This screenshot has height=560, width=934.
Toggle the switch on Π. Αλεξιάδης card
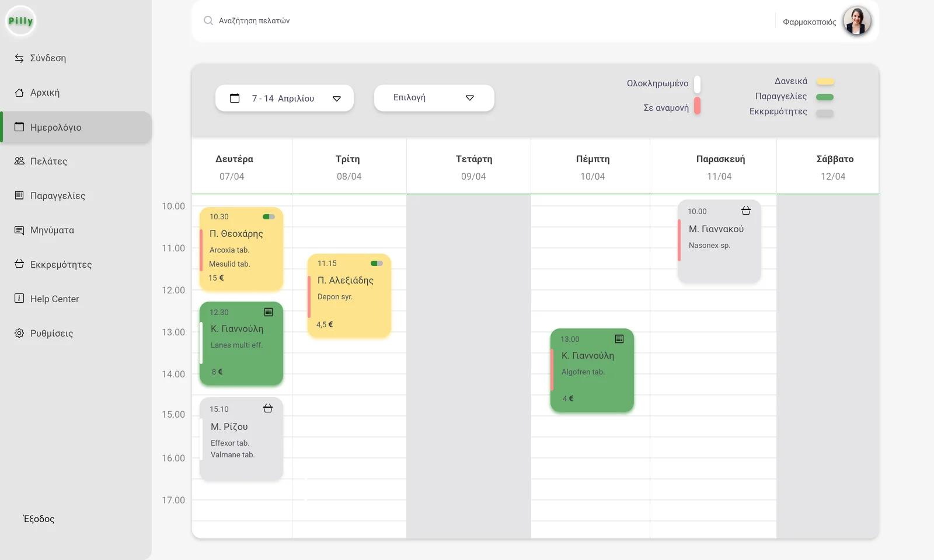pyautogui.click(x=377, y=263)
